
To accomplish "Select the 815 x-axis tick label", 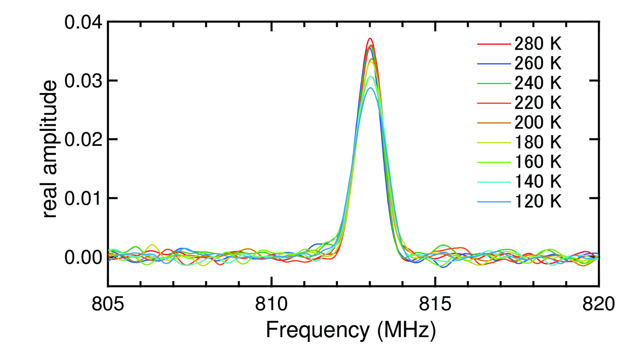I will 435,304.
